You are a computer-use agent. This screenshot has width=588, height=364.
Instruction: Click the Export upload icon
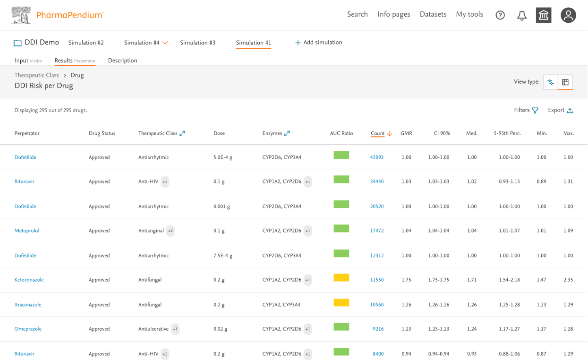click(570, 110)
